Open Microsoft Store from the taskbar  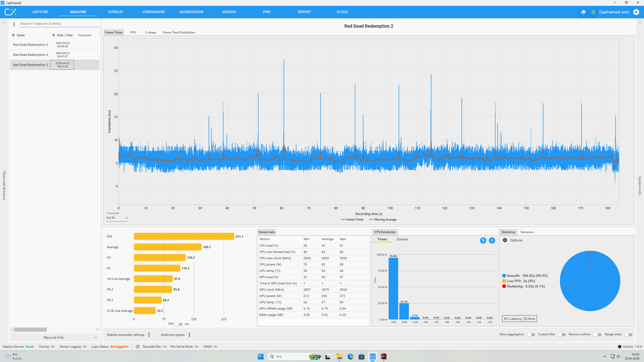tap(362, 356)
